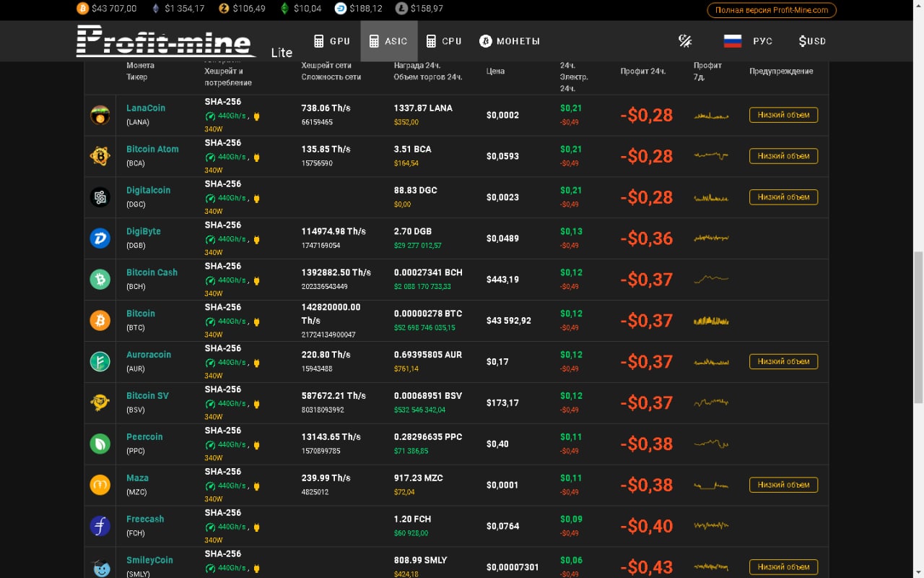
Task: Click the Zcash price ticker icon
Action: 224,9
